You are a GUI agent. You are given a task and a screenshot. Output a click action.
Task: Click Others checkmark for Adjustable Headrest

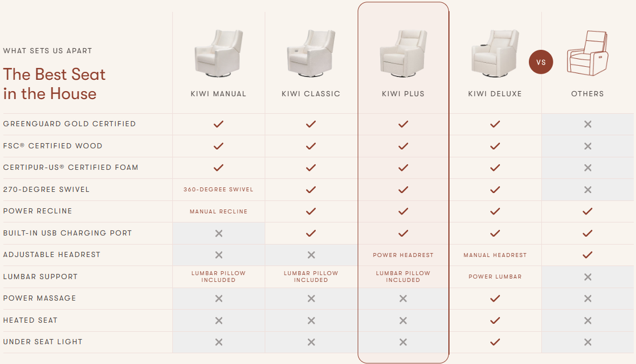[588, 255]
